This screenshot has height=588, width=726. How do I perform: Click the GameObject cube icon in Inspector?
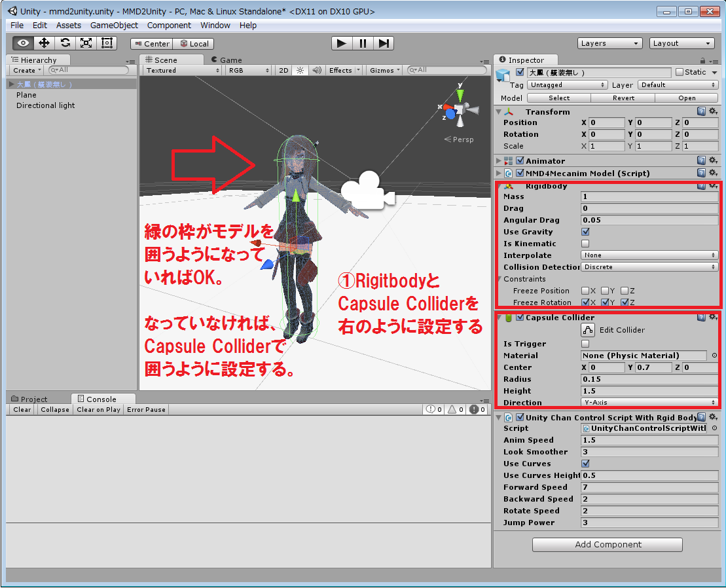pyautogui.click(x=503, y=74)
